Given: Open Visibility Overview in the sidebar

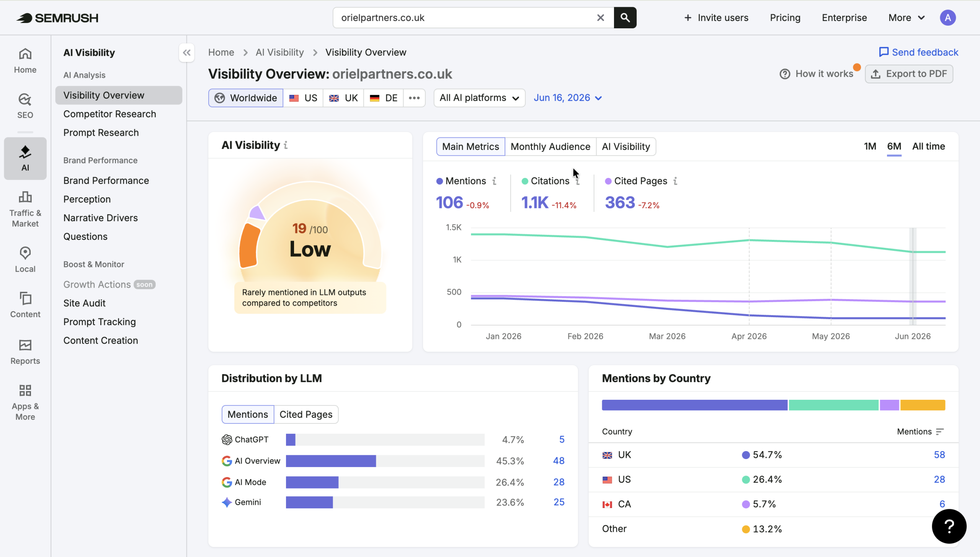Looking at the screenshot, I should click(x=119, y=95).
